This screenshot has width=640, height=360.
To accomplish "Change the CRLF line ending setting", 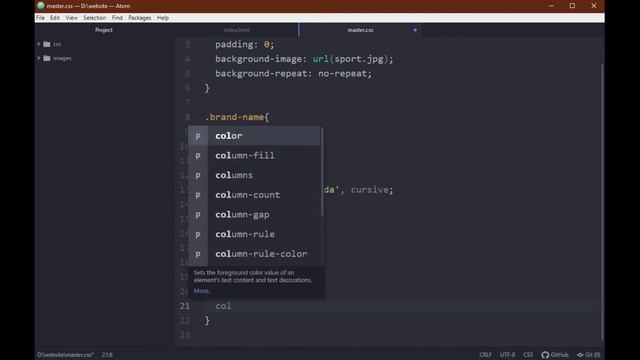I will point(485,355).
